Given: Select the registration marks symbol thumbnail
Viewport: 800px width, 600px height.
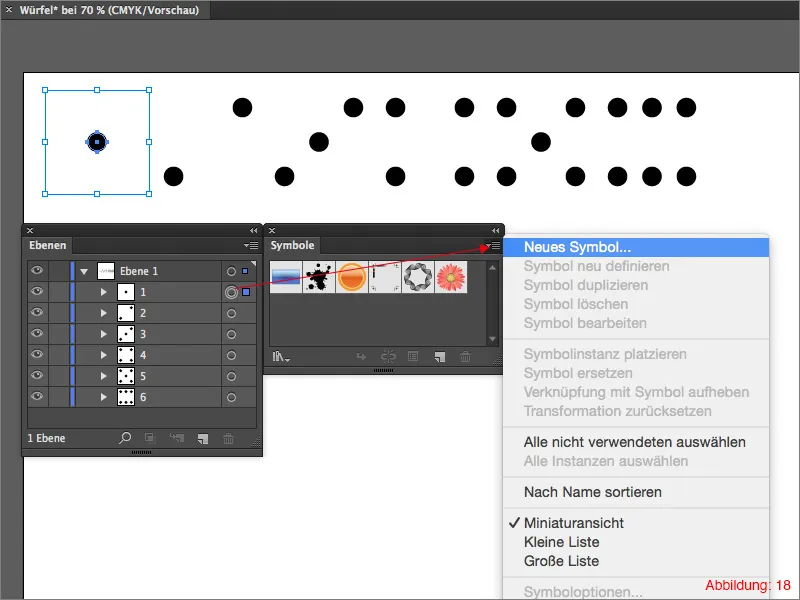Looking at the screenshot, I should [385, 277].
